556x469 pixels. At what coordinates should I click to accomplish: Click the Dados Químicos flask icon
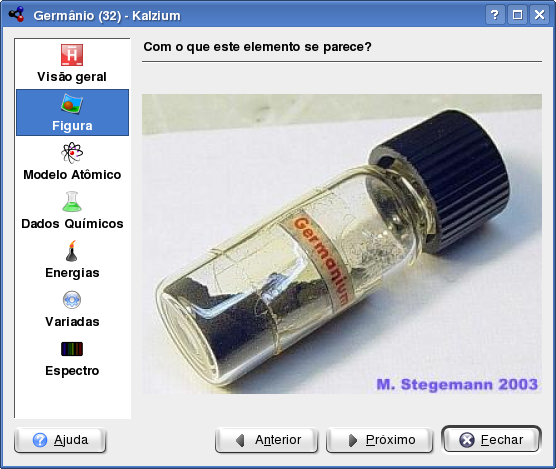coord(72,202)
